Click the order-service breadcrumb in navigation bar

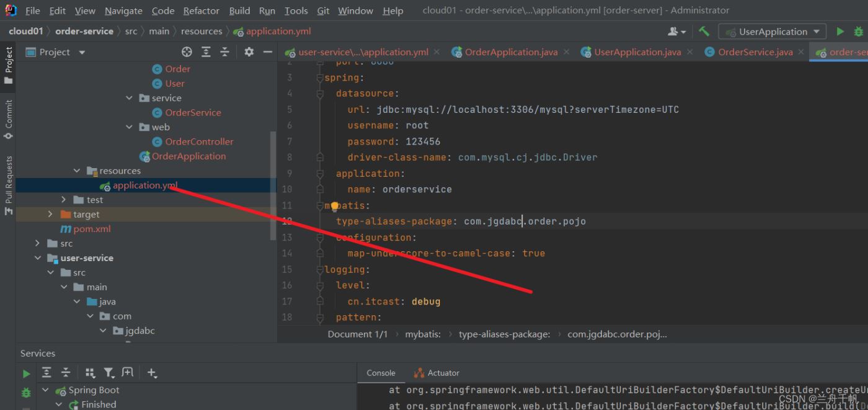(x=84, y=31)
